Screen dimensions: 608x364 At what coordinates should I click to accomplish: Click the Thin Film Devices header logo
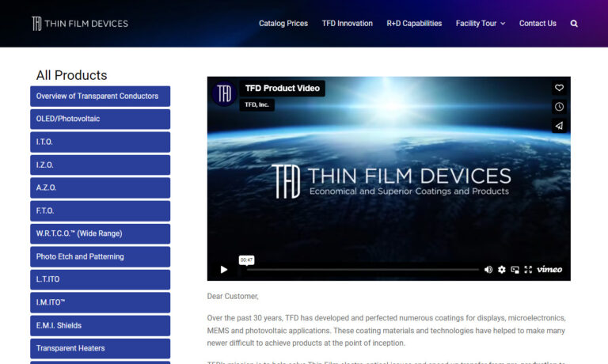80,24
